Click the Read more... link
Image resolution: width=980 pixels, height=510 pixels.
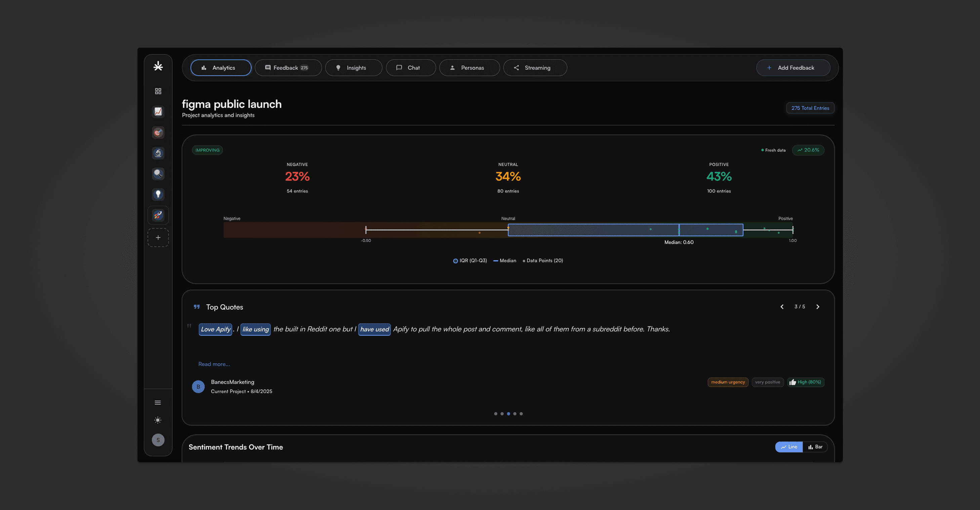(x=214, y=364)
